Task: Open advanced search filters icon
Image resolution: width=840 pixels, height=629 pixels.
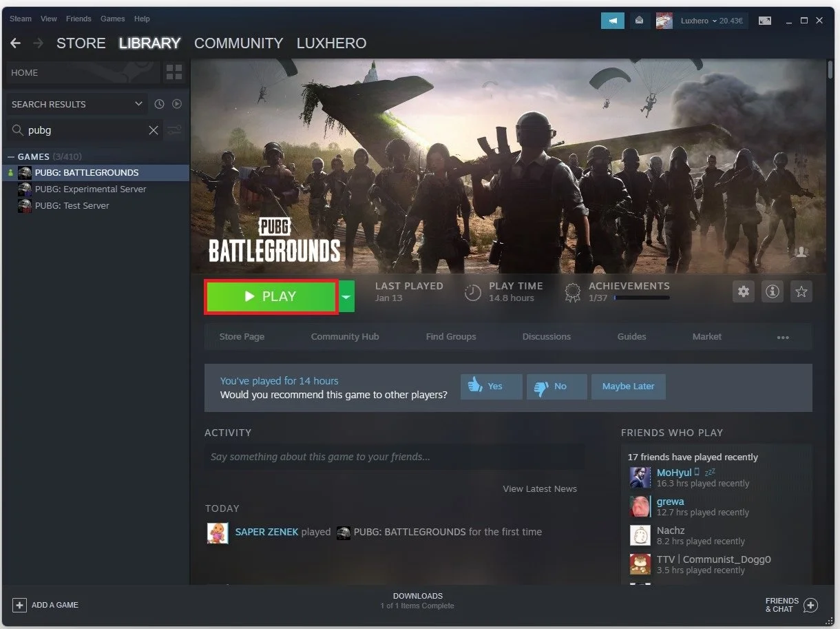Action: click(175, 130)
